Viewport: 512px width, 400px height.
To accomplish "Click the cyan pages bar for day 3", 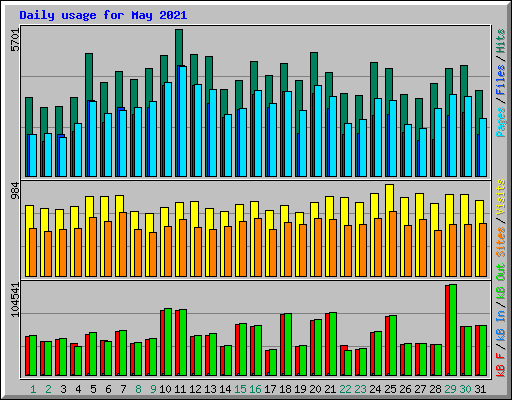I will [x=63, y=157].
